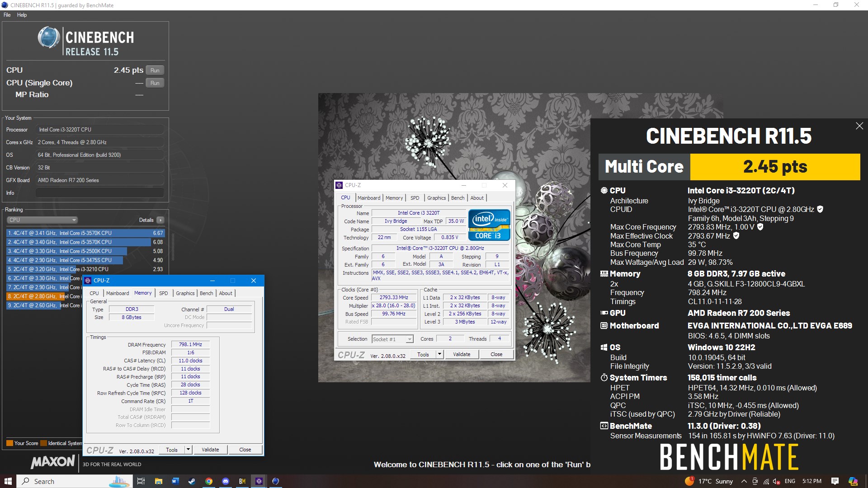The height and width of the screenshot is (488, 868).
Task: Run the CPU multi-core benchmark
Action: point(155,70)
